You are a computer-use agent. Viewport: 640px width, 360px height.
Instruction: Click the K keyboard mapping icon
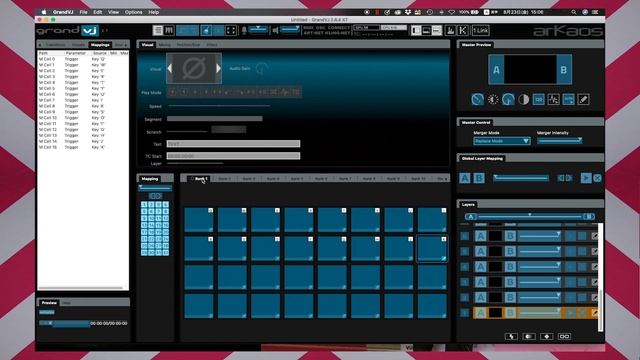(x=462, y=30)
